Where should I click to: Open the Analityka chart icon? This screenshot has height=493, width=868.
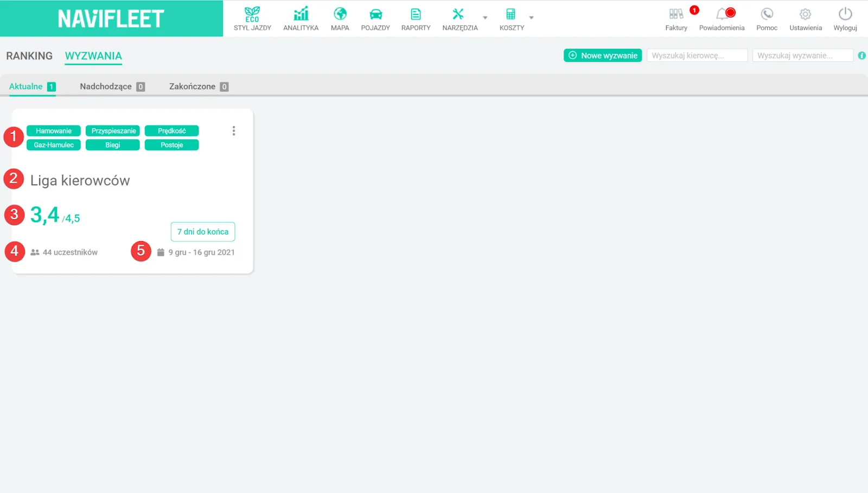[x=301, y=14]
